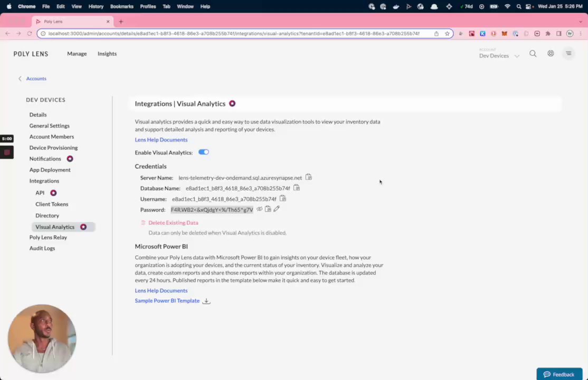Open the Chrome extensions puzzle icon

[x=548, y=33]
